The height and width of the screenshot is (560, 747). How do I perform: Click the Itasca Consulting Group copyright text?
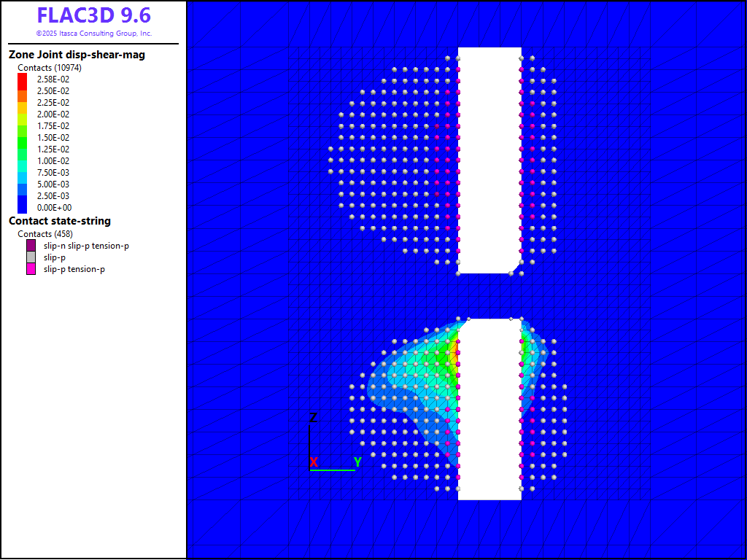tap(93, 34)
